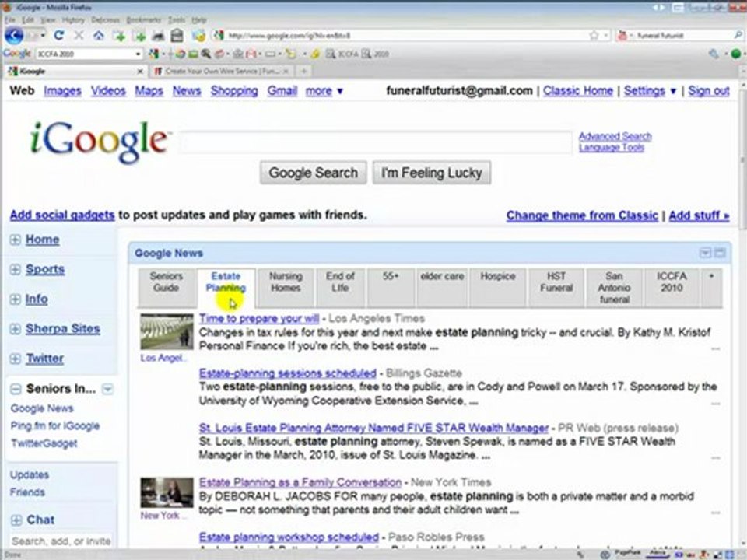747x560 pixels.
Task: Open the Advanced Search link
Action: tap(615, 136)
